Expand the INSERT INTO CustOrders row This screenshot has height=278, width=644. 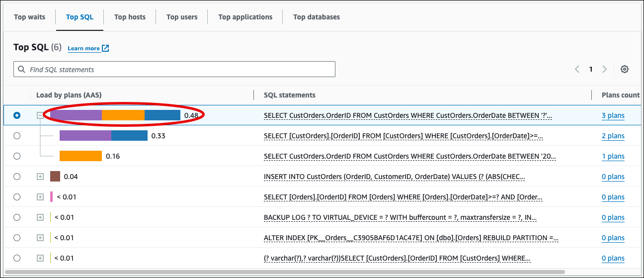click(x=40, y=177)
